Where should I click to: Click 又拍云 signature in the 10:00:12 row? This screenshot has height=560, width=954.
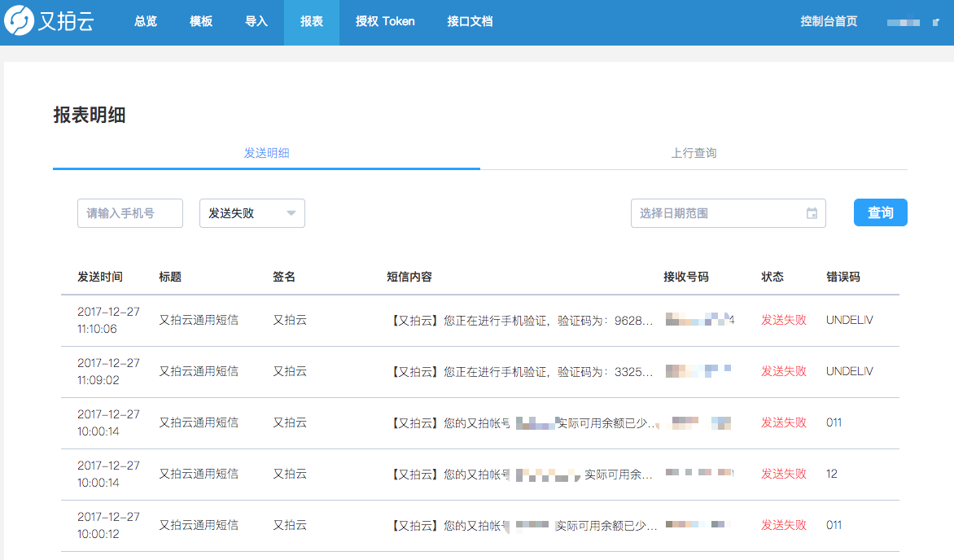tap(290, 525)
